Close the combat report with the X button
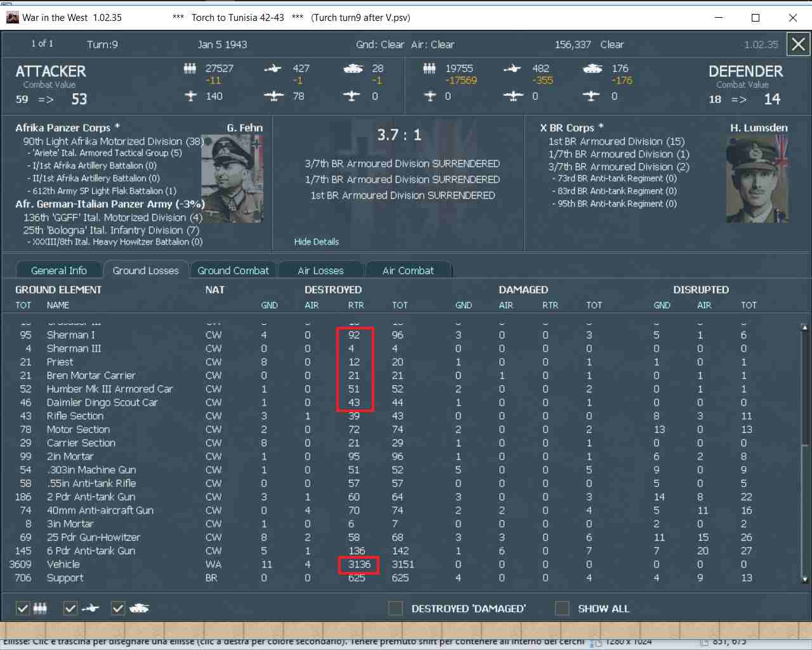 click(x=798, y=44)
